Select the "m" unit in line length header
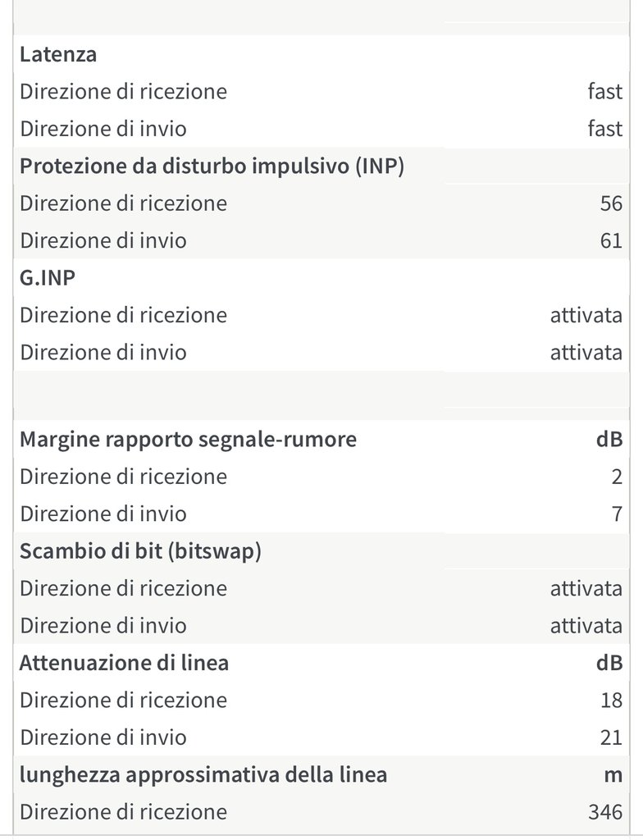 coord(612,774)
